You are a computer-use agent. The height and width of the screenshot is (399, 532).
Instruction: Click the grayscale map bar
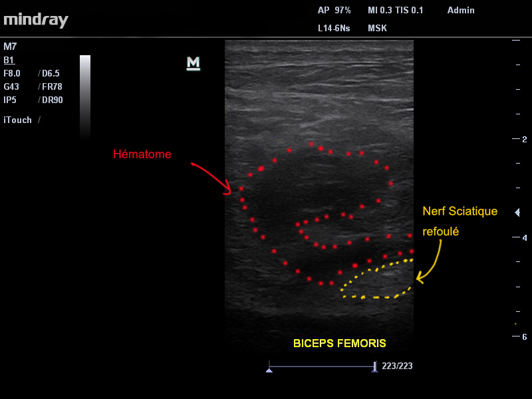[x=85, y=96]
